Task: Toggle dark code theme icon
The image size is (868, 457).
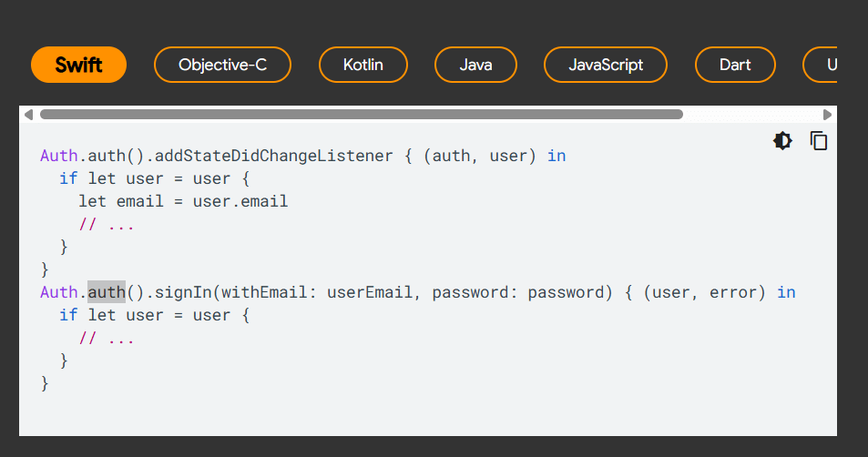Action: click(782, 141)
